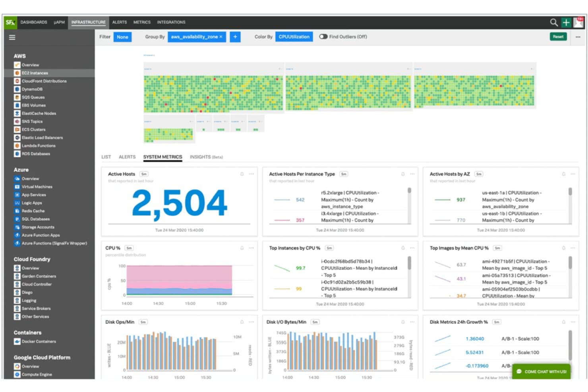
Task: Switch to the LIST tab
Action: (x=106, y=157)
